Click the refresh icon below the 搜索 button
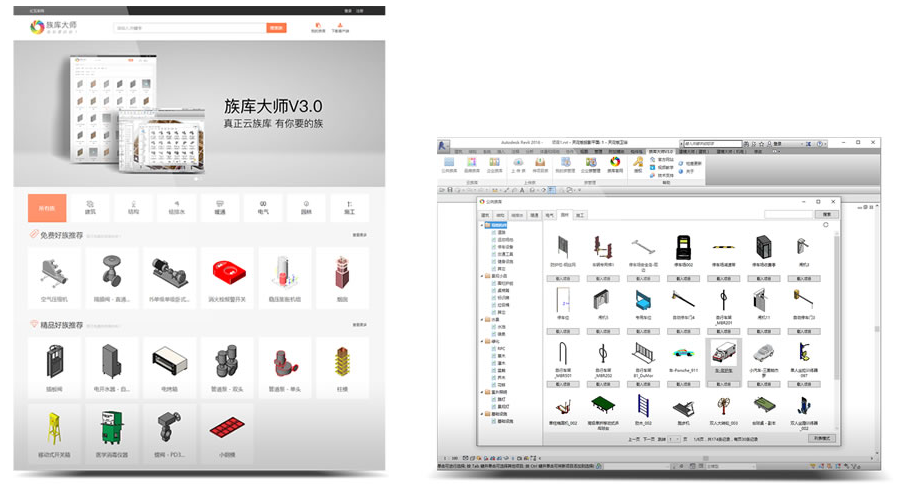Viewport: 897px width, 488px height. (x=825, y=225)
